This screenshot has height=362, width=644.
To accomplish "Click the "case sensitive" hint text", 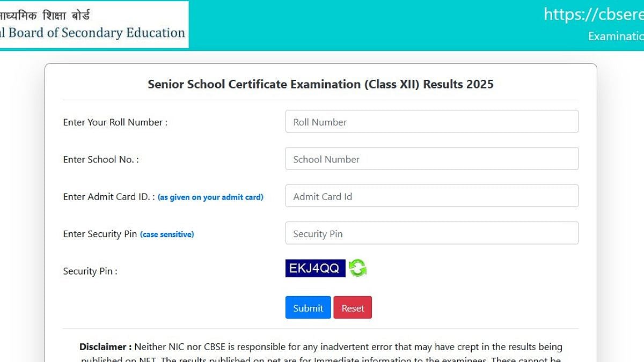I will (x=167, y=234).
